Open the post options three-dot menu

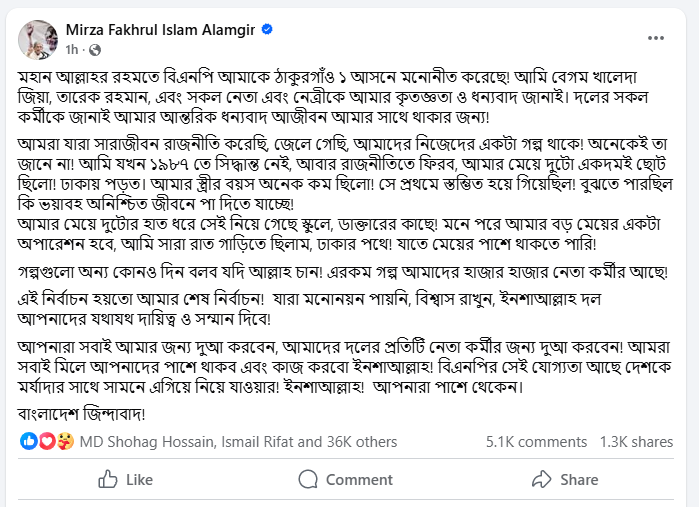coord(655,37)
